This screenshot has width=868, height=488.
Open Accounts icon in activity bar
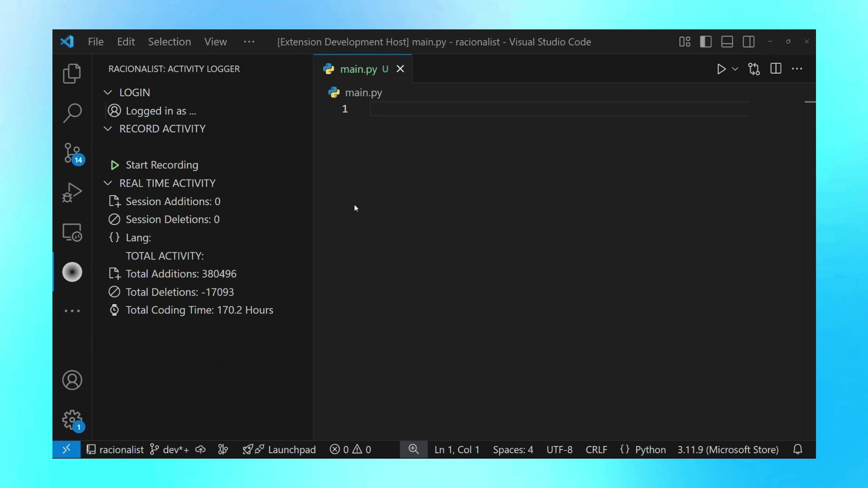click(72, 380)
